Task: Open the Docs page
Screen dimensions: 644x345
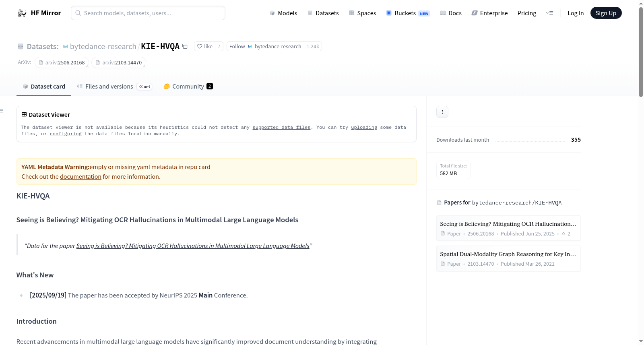Action: click(x=450, y=13)
